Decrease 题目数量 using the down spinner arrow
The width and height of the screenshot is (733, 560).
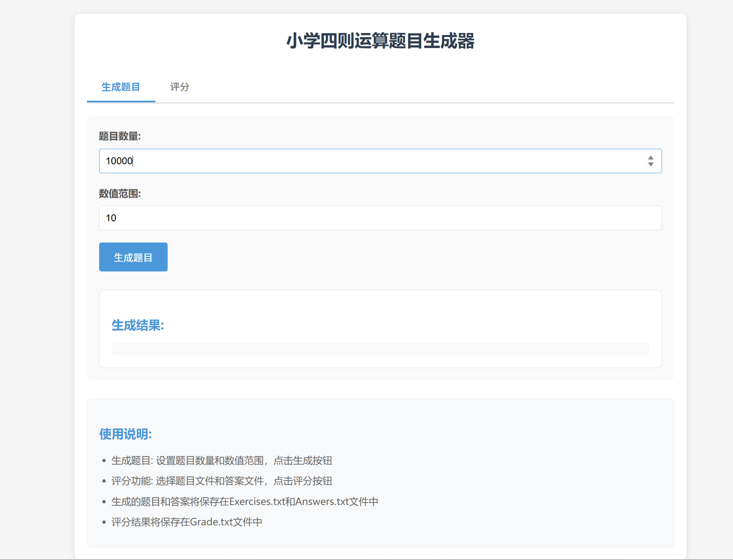pyautogui.click(x=651, y=164)
